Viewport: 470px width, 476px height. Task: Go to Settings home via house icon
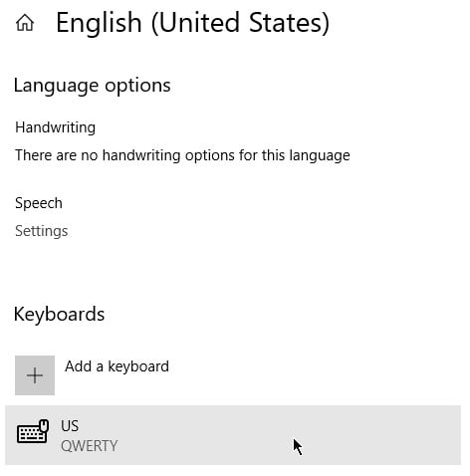point(25,23)
